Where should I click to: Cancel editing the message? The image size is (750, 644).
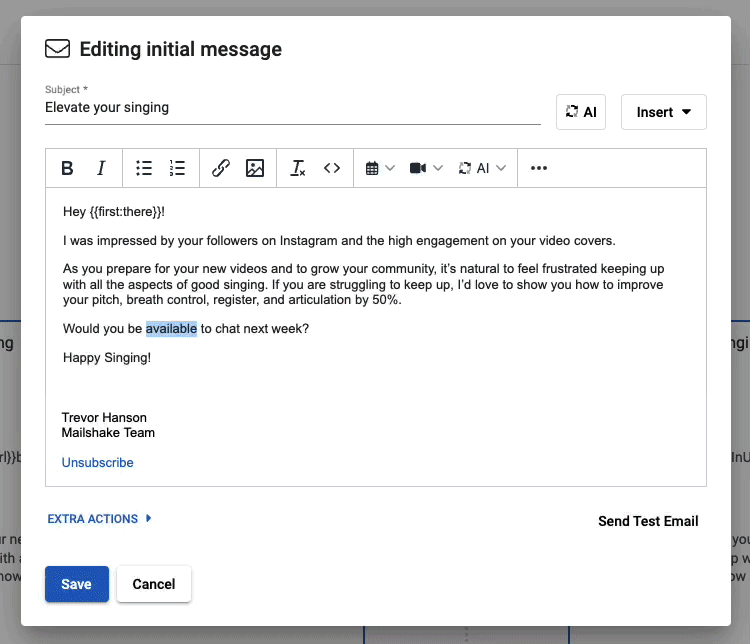coord(154,584)
